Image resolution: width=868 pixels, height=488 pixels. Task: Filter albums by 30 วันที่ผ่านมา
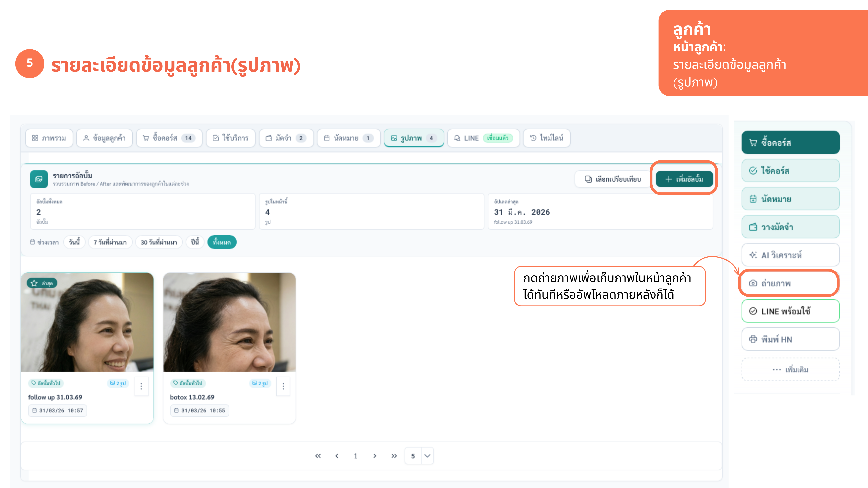[159, 242]
